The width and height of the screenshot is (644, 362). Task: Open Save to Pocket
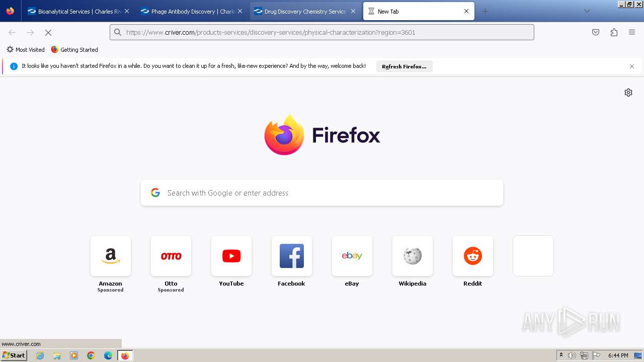point(596,32)
